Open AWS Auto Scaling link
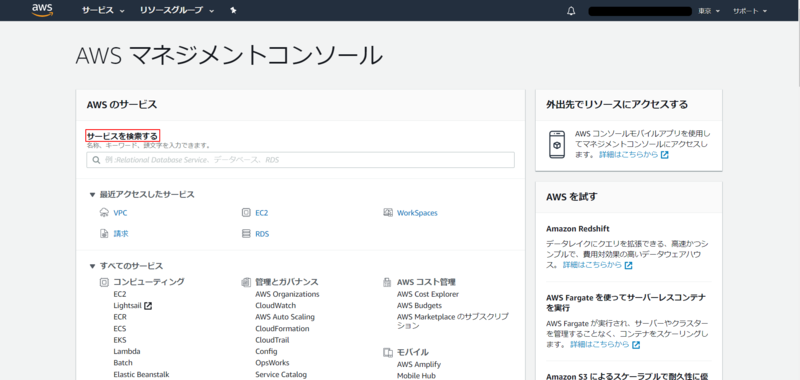 285,317
